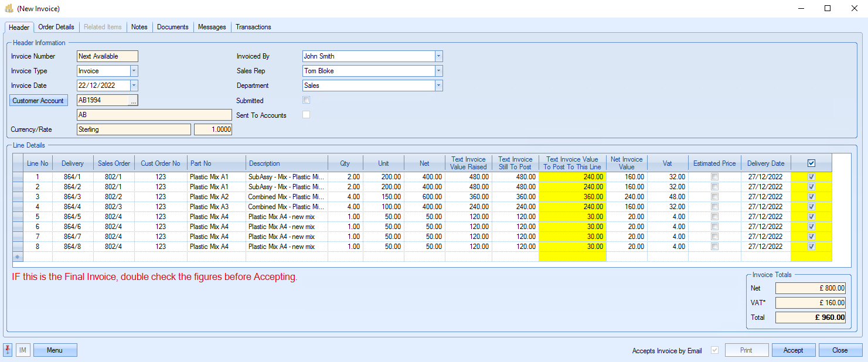868x362 pixels.
Task: Open the Sales Rep dropdown
Action: click(438, 71)
